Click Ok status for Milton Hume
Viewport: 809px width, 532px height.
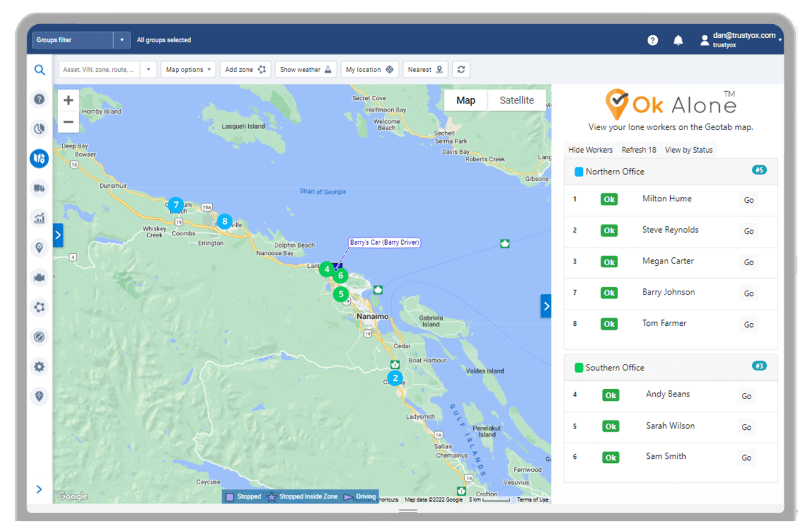pyautogui.click(x=609, y=199)
